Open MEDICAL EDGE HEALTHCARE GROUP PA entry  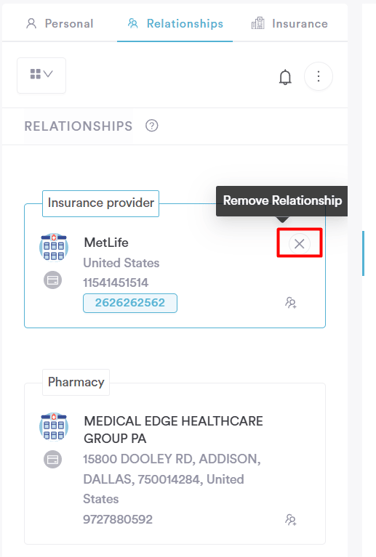coord(173,430)
